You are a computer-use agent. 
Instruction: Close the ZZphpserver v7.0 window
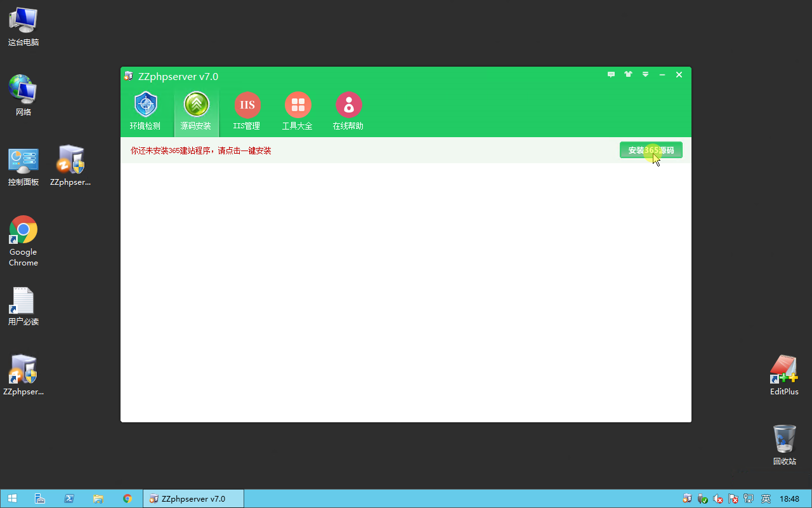click(679, 75)
